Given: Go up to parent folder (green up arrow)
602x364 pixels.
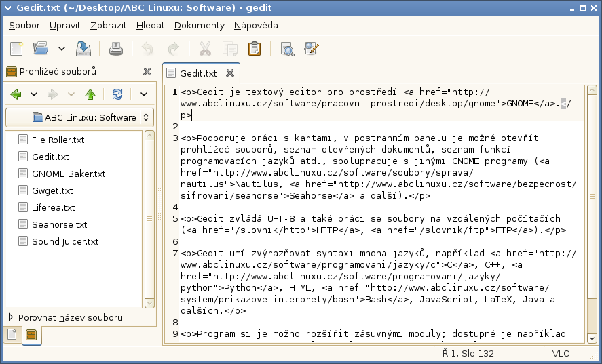Looking at the screenshot, I should [x=90, y=94].
